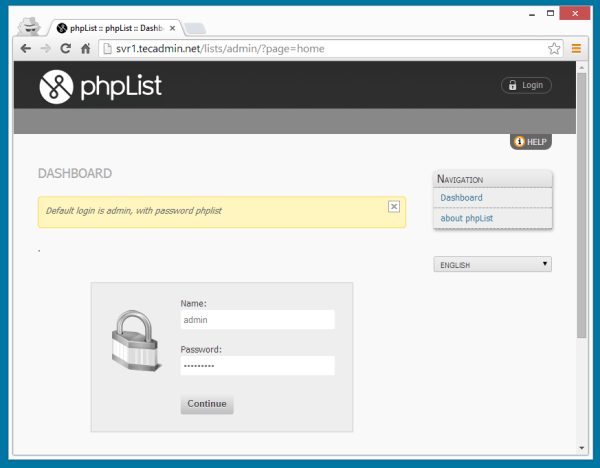
Task: Go to browser home page icon
Action: pyautogui.click(x=86, y=48)
